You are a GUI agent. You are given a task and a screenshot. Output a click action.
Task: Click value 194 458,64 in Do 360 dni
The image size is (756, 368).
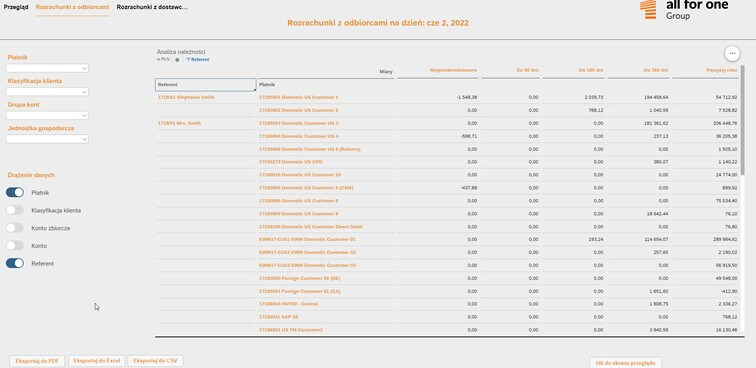tap(655, 97)
